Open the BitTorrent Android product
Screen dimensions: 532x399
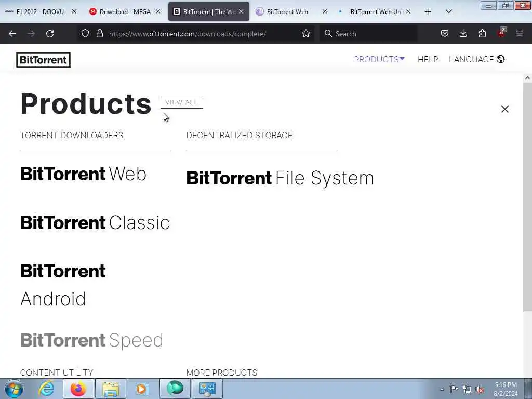tap(63, 285)
